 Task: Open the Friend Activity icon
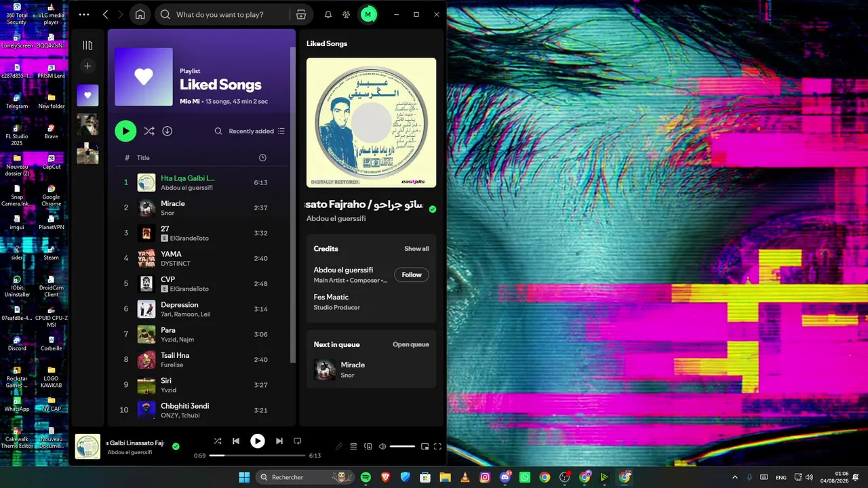pyautogui.click(x=347, y=14)
